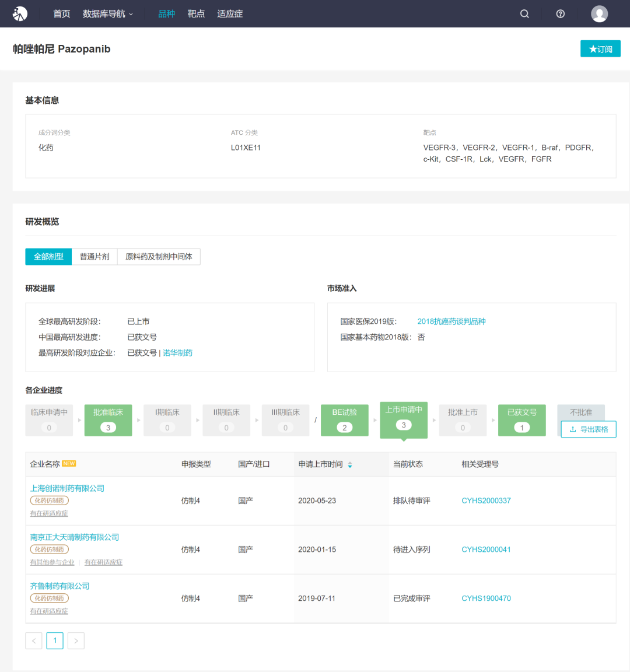Select page 1 in pagination
The height and width of the screenshot is (672, 630).
pyautogui.click(x=55, y=640)
